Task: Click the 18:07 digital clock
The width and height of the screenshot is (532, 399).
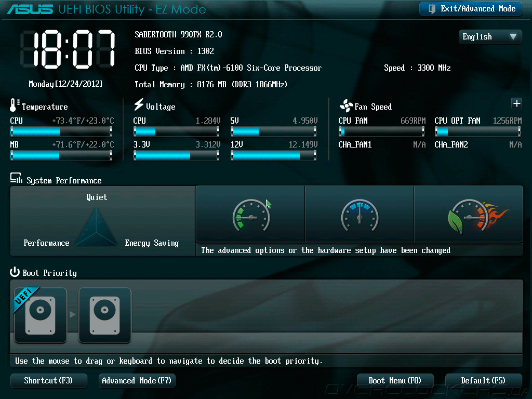Action: [x=68, y=50]
